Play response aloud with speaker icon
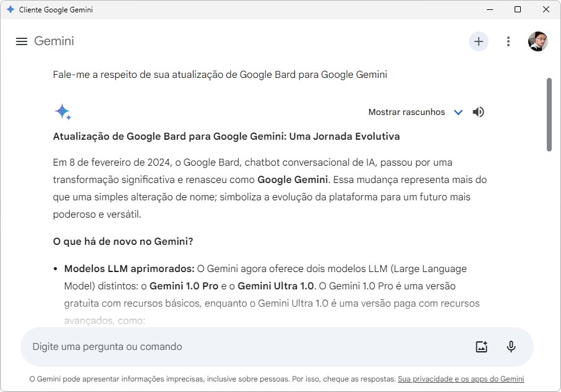The image size is (561, 392). 478,112
